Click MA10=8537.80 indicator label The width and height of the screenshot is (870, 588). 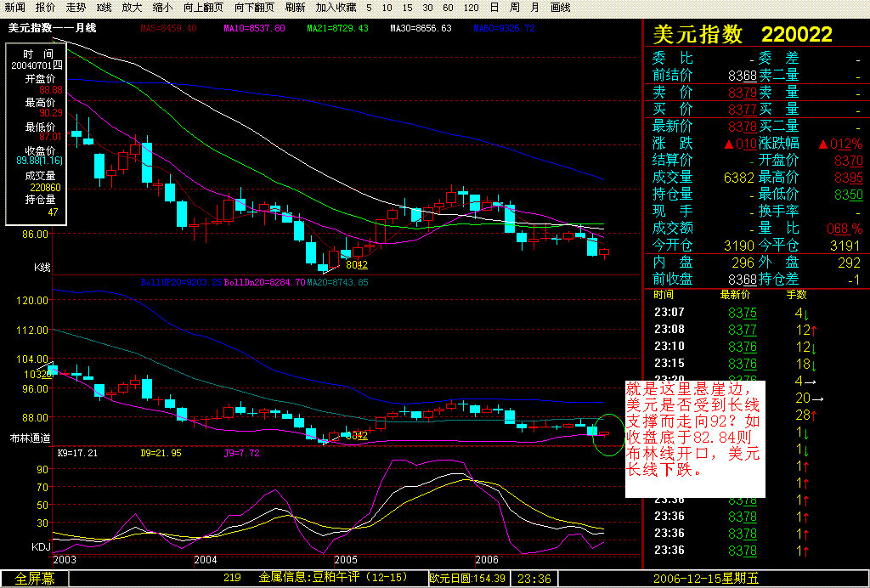pos(254,28)
